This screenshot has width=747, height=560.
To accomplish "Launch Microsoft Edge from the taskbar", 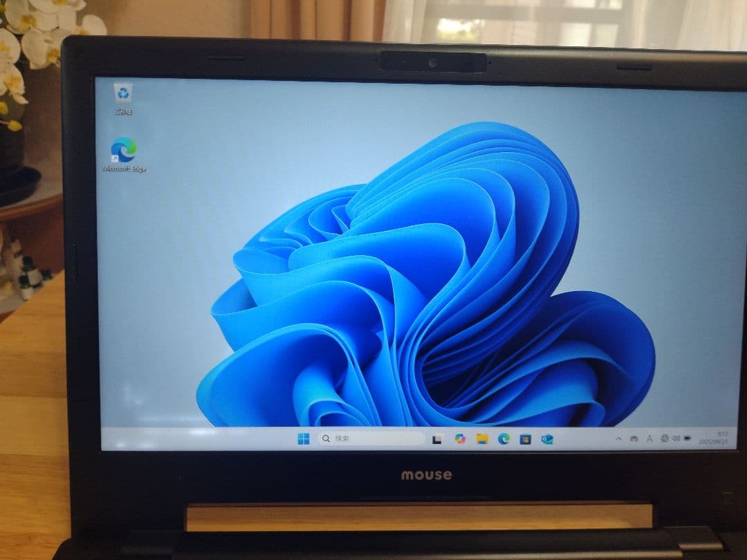I will coord(504,439).
